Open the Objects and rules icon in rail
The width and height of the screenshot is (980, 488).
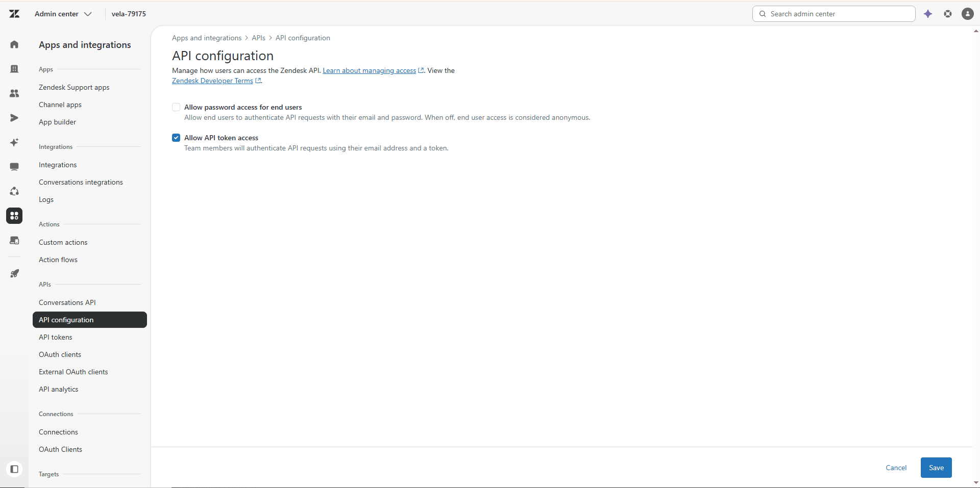coord(14,191)
